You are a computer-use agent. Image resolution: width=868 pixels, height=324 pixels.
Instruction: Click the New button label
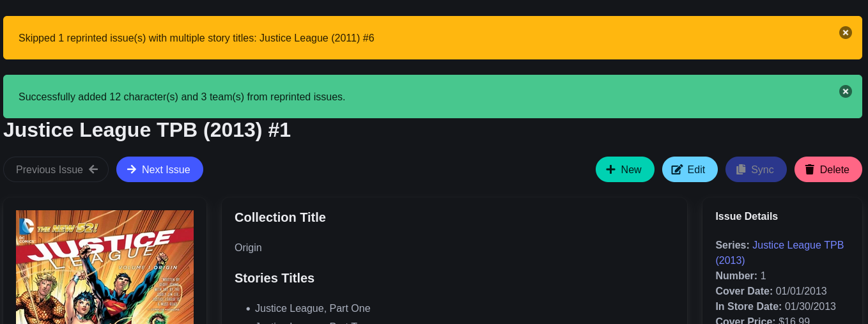tap(631, 169)
